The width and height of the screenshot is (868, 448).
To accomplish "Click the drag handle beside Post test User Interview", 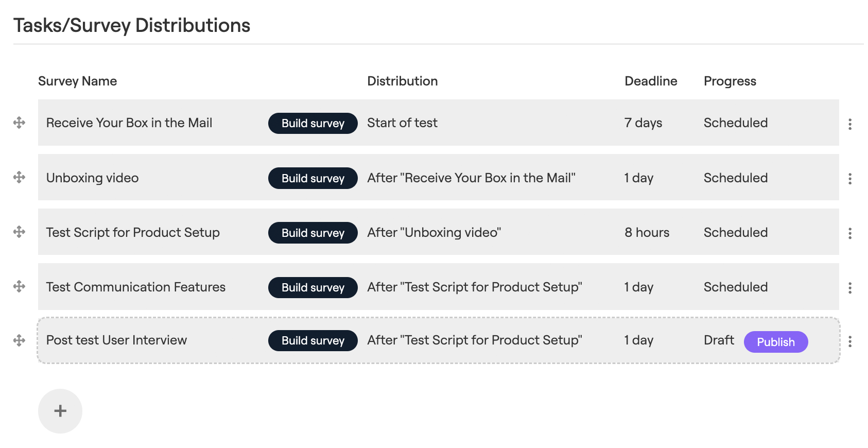I will point(19,340).
